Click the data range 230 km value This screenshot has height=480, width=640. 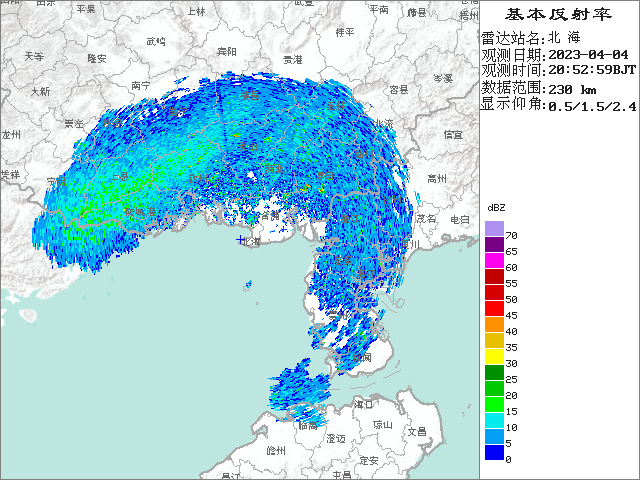tap(572, 89)
